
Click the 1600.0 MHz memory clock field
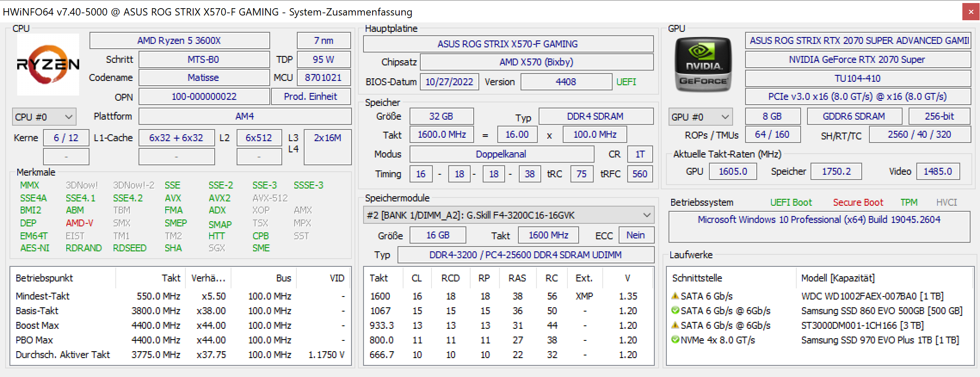click(x=441, y=134)
